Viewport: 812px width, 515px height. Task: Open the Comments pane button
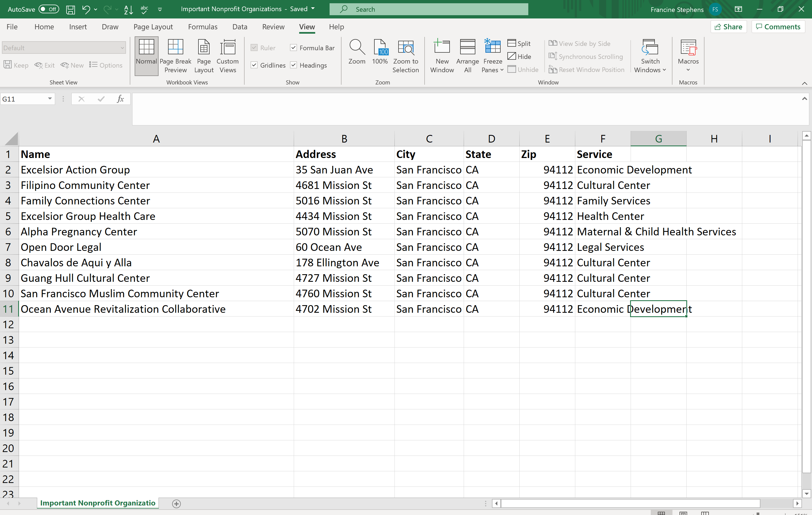(x=778, y=27)
